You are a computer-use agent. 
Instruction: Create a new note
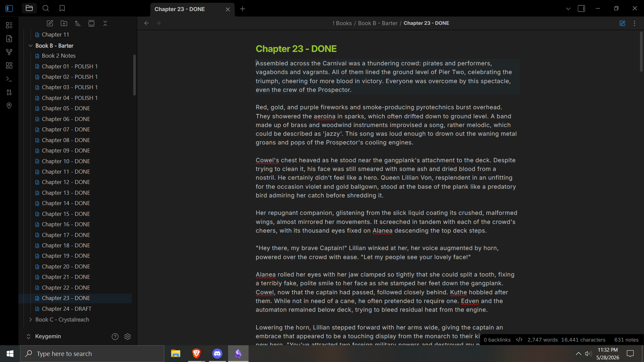click(50, 23)
